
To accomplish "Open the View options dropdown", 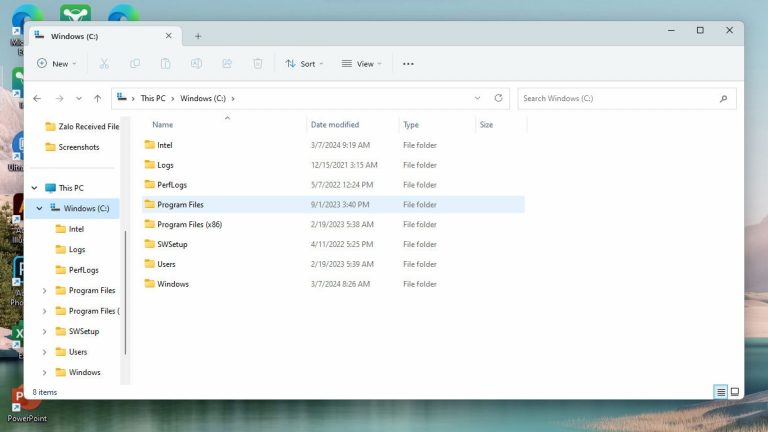I will tap(362, 63).
